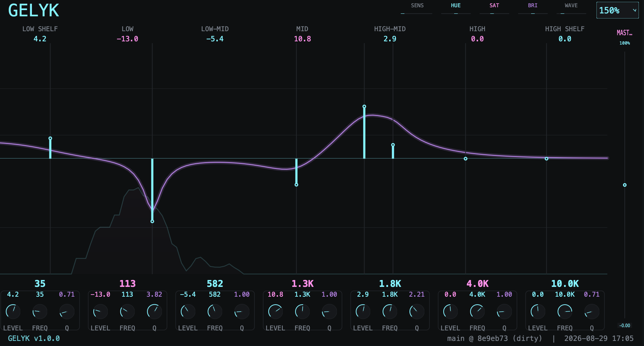Click the LOW band handle at 113 Hz

(152, 221)
